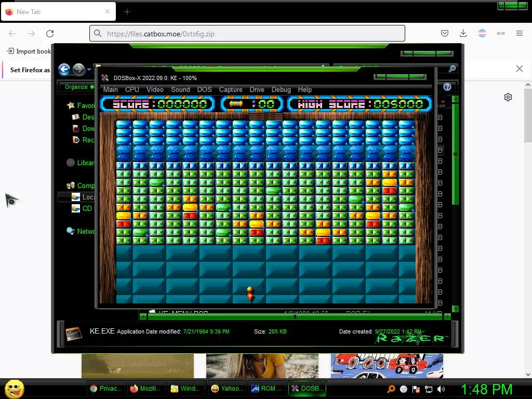The height and width of the screenshot is (399, 532).
Task: Click the Explorer horizontal scrollbar left arrow
Action: point(143,316)
